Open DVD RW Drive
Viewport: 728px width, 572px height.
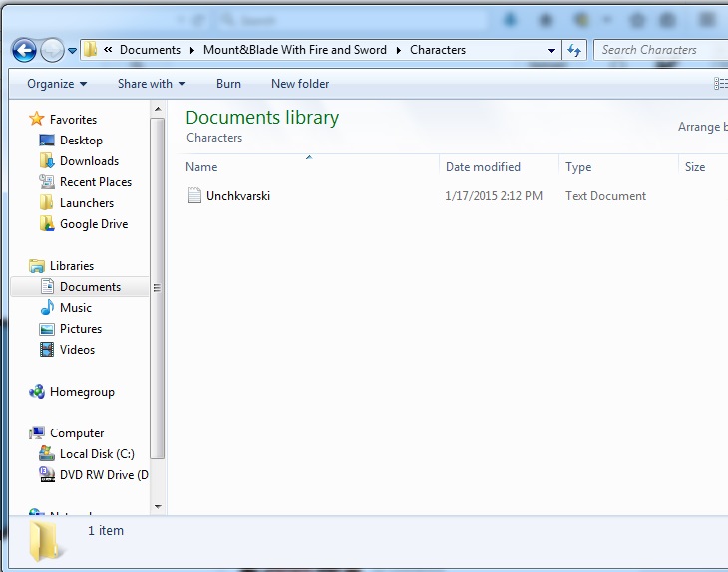tap(104, 475)
